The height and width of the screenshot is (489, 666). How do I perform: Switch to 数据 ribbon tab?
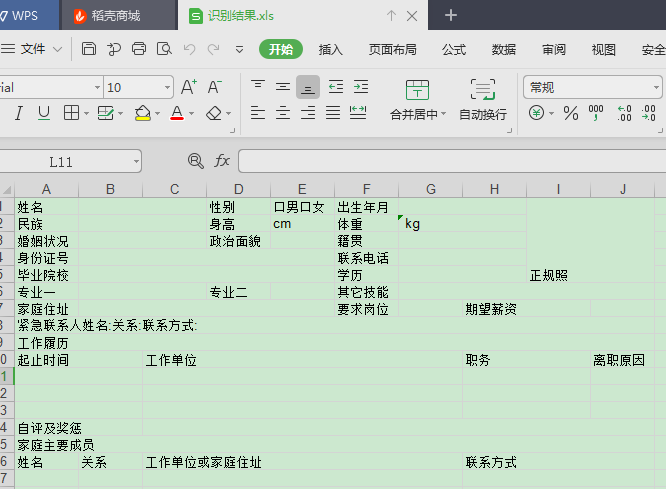pos(504,49)
